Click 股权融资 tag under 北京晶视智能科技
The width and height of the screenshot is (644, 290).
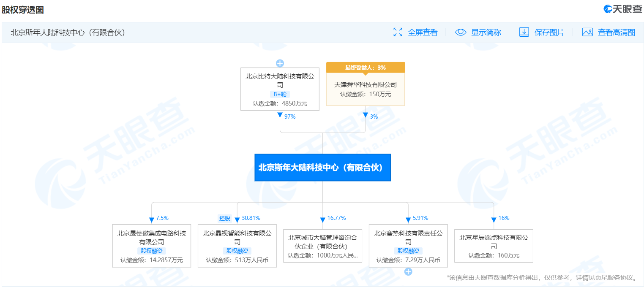[237, 251]
